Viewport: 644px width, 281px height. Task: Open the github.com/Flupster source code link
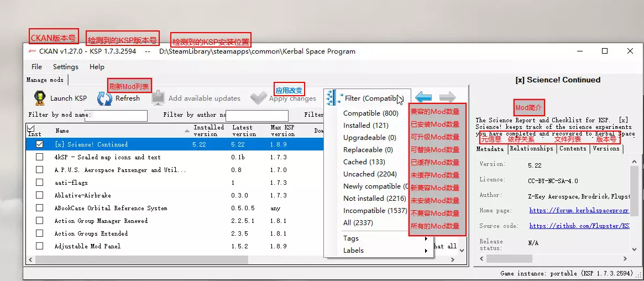tap(579, 226)
